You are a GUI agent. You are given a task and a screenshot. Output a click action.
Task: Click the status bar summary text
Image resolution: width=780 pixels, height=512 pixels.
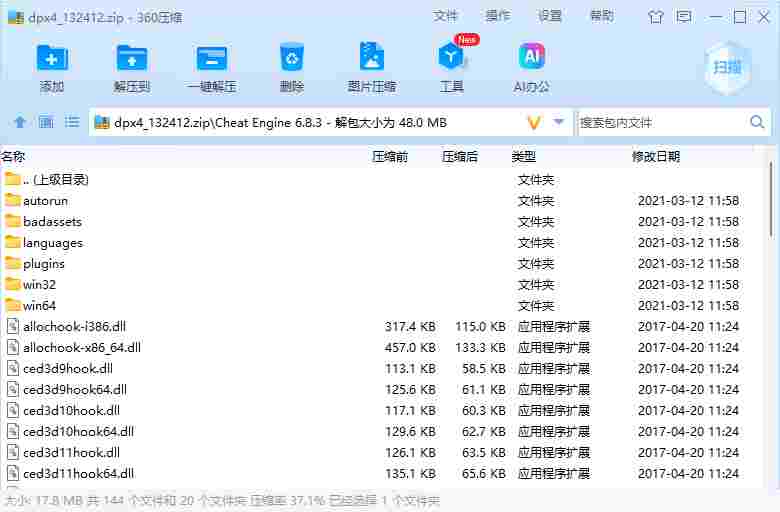click(x=222, y=500)
